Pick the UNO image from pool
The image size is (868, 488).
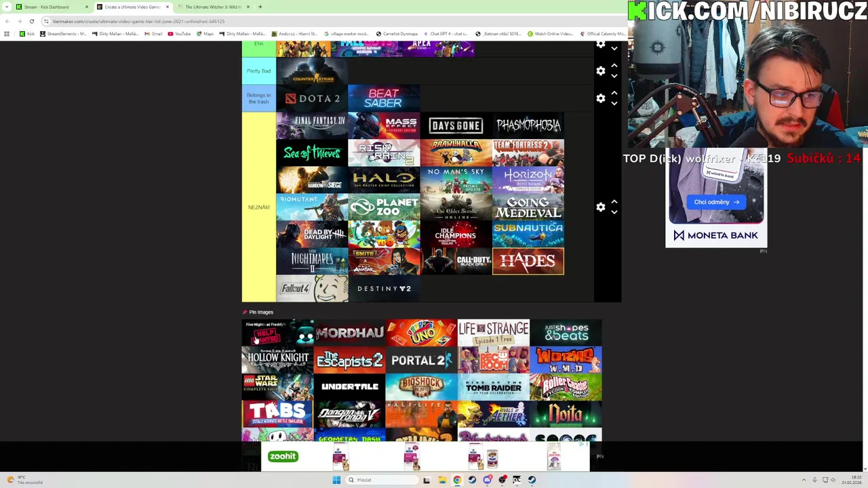[421, 333]
